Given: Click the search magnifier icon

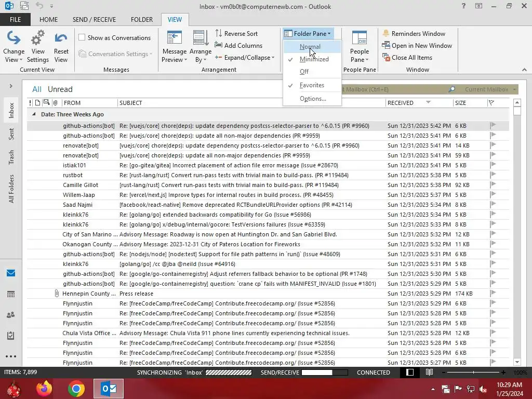Looking at the screenshot, I should pyautogui.click(x=451, y=89).
